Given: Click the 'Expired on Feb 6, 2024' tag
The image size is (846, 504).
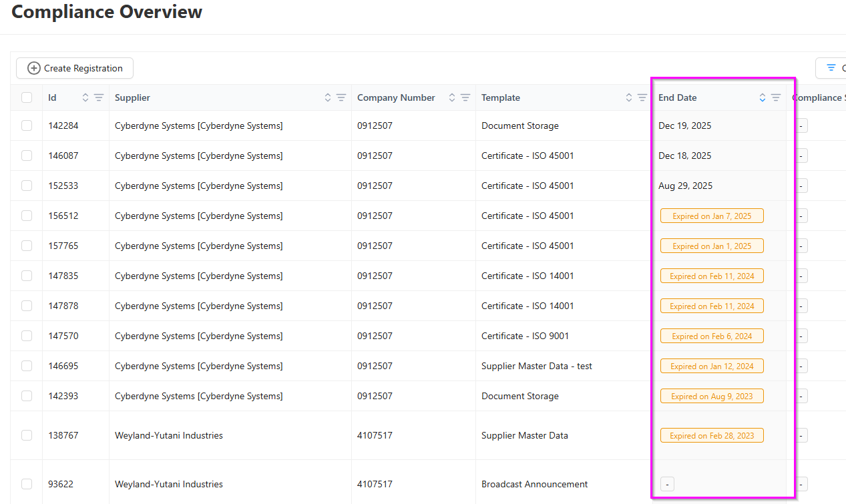Looking at the screenshot, I should (x=712, y=336).
